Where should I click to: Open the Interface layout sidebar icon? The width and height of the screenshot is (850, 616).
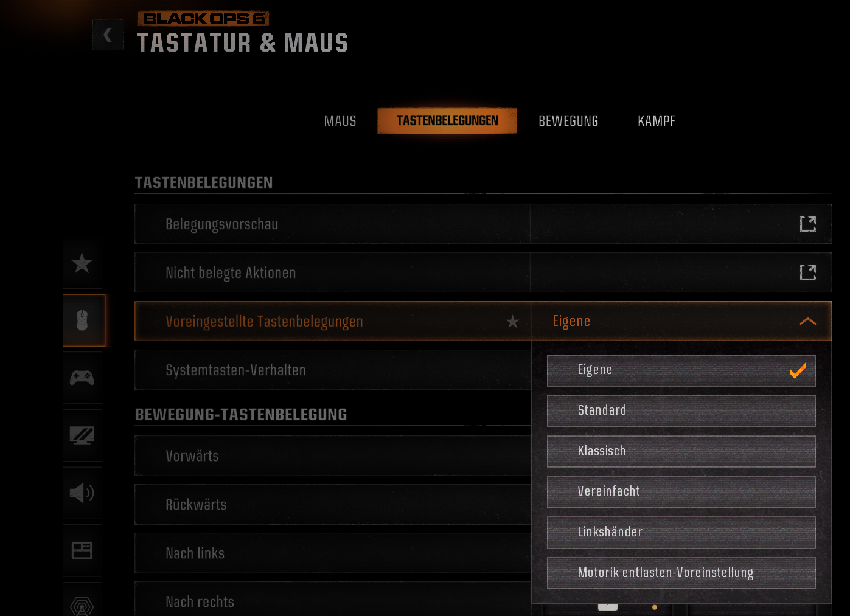(82, 550)
